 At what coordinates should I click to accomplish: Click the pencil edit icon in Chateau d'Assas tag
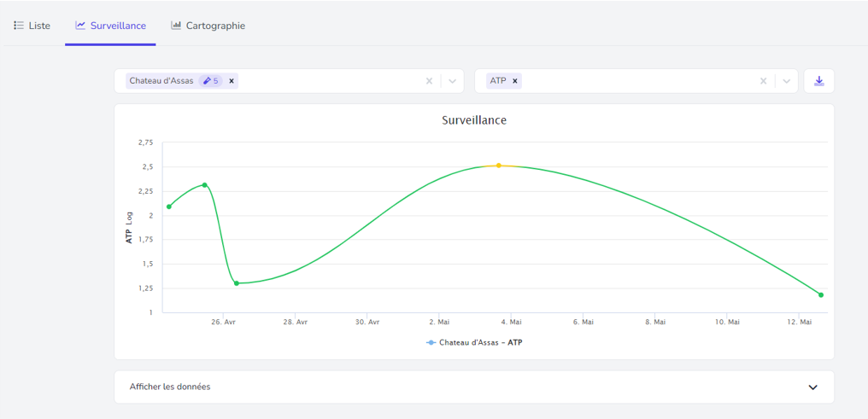click(x=207, y=81)
